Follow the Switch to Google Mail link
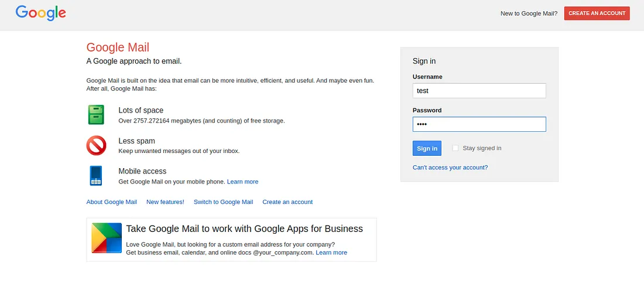The image size is (644, 297). pos(224,202)
